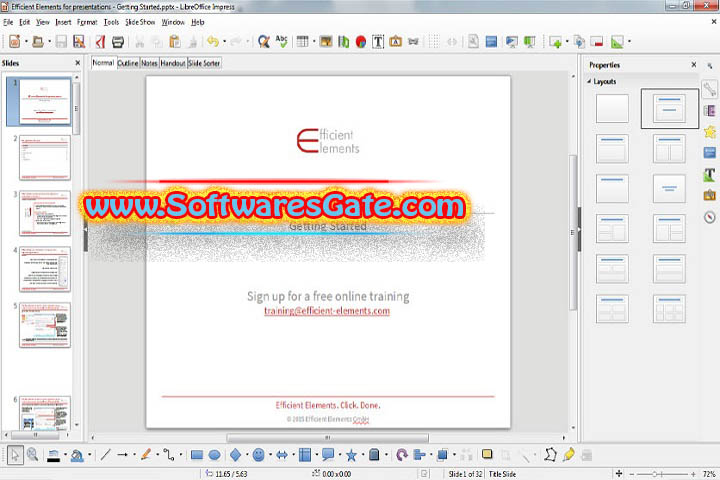
Task: Start slideshow from first slide icon
Action: pyautogui.click(x=512, y=42)
